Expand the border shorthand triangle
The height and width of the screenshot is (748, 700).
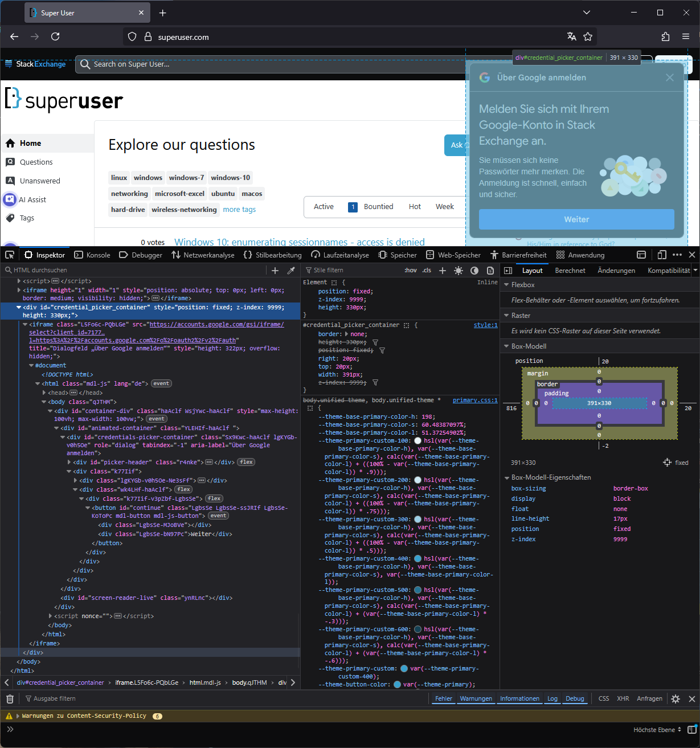click(347, 334)
